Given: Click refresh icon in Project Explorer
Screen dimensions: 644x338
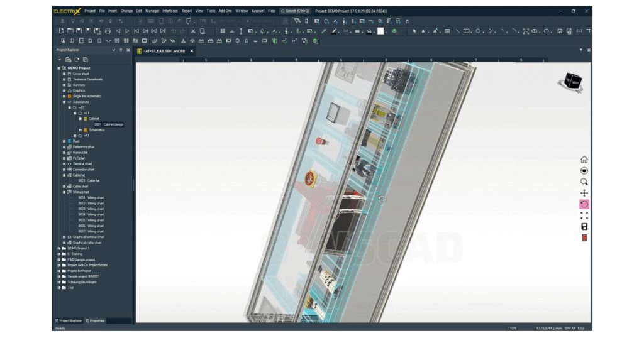Looking at the screenshot, I should tap(77, 60).
